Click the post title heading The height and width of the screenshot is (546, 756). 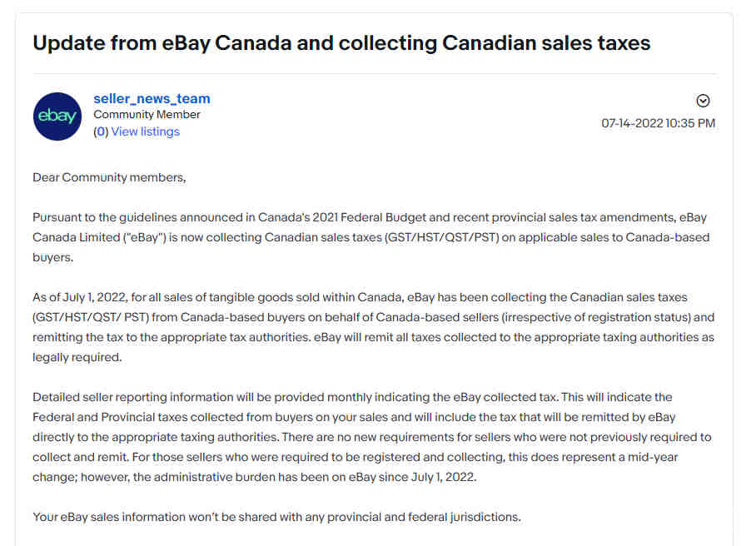341,43
